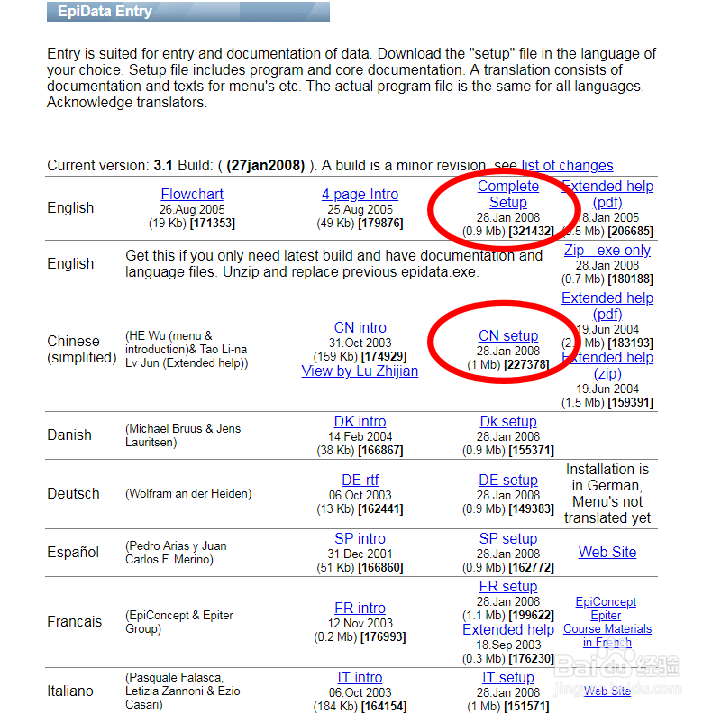722x714 pixels.
Task: Select the EpiConcept & Epiter Group text
Action: (179, 621)
